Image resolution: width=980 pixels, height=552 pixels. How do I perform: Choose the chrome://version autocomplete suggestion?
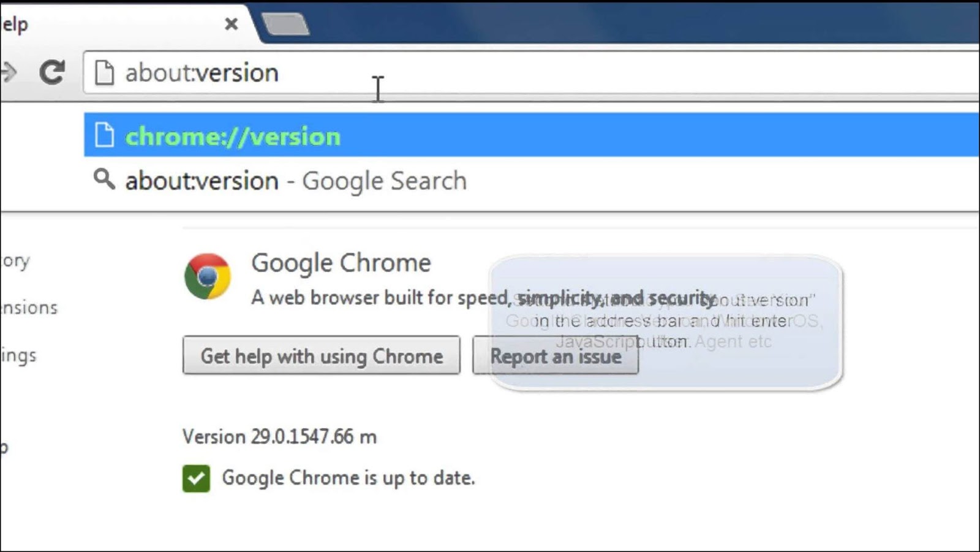[x=233, y=136]
